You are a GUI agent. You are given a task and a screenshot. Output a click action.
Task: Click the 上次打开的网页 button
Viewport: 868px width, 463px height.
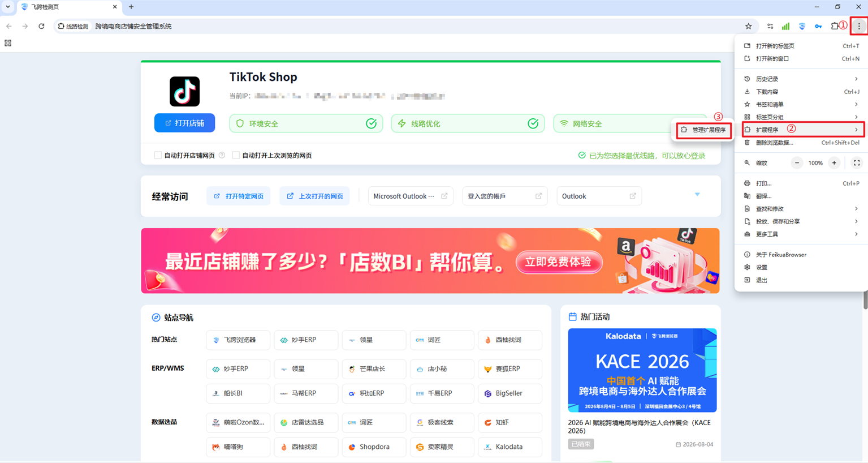tap(314, 196)
